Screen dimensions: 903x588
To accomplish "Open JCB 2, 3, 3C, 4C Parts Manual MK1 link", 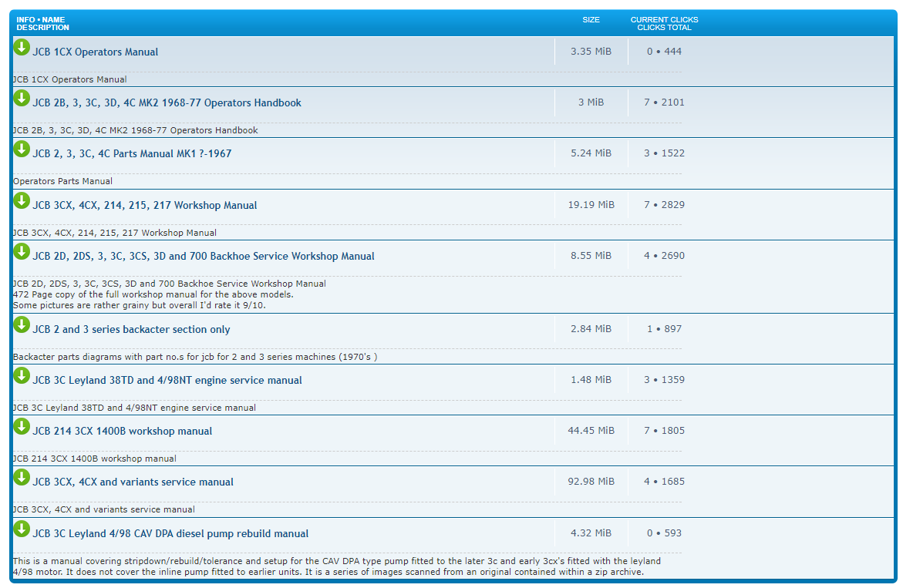I will point(132,153).
